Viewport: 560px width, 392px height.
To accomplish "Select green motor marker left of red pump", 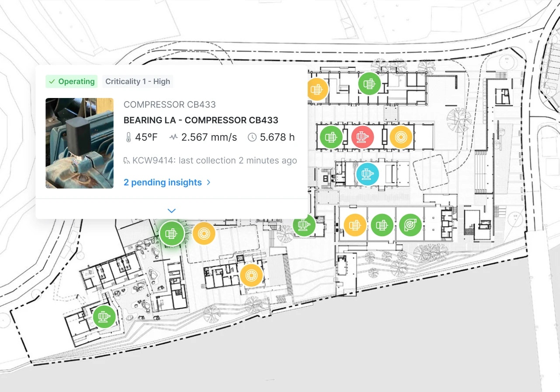I will coord(331,137).
